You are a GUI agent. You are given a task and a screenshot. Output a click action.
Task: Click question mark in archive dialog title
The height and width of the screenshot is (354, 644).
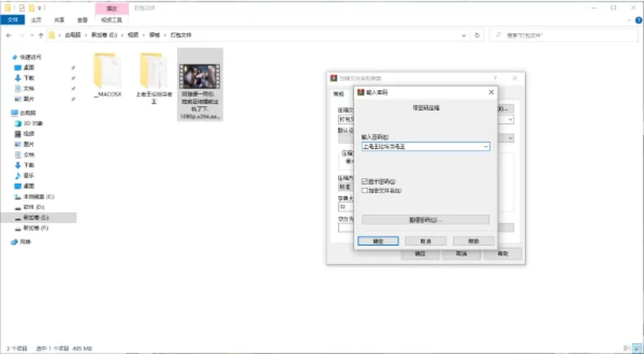(x=495, y=78)
